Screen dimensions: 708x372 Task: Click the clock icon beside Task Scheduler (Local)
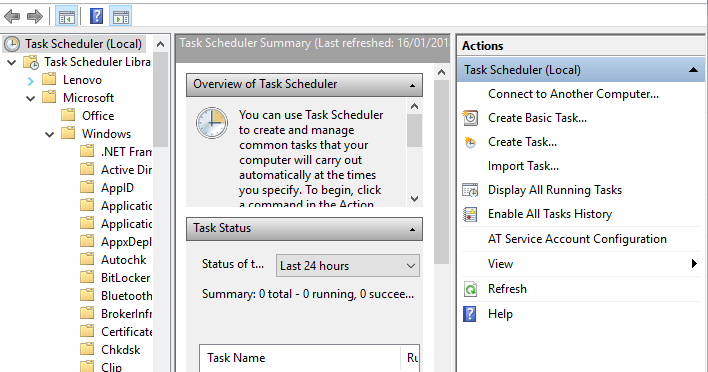point(12,44)
